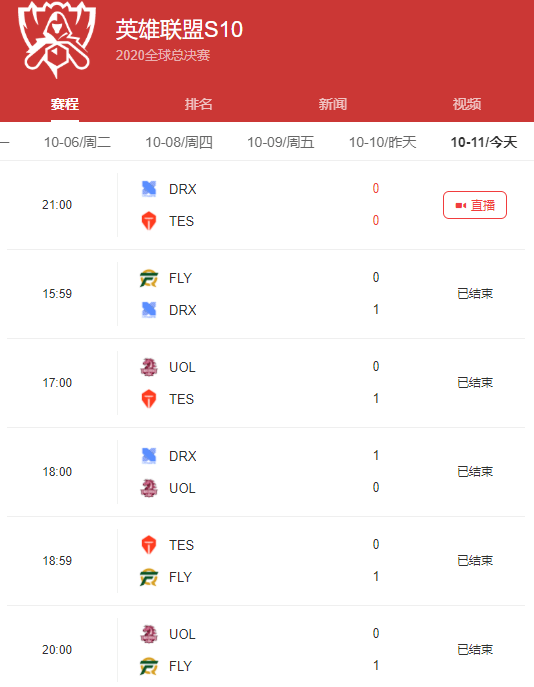534x687 pixels.
Task: Select date 10-10/昨天
Action: [382, 142]
